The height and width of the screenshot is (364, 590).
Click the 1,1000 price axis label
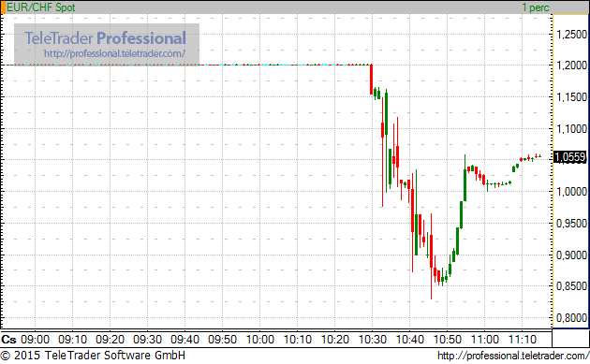click(571, 129)
